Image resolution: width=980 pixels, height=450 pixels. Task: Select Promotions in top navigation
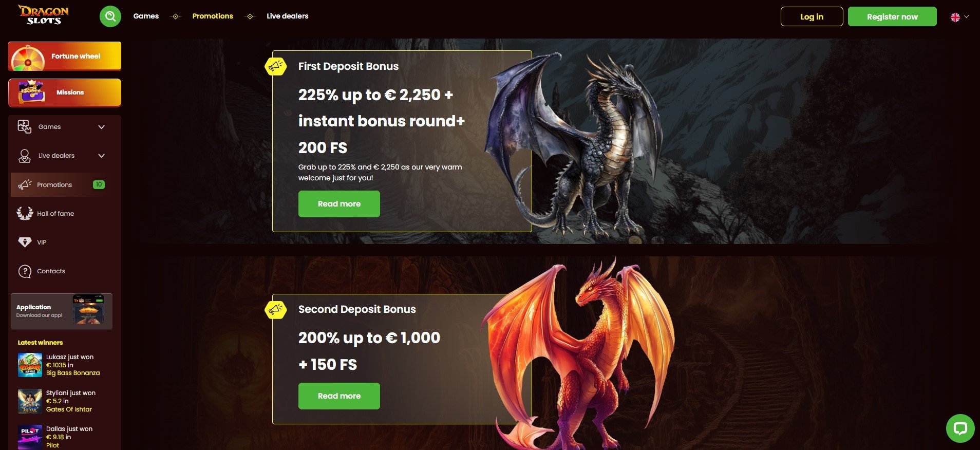point(213,16)
